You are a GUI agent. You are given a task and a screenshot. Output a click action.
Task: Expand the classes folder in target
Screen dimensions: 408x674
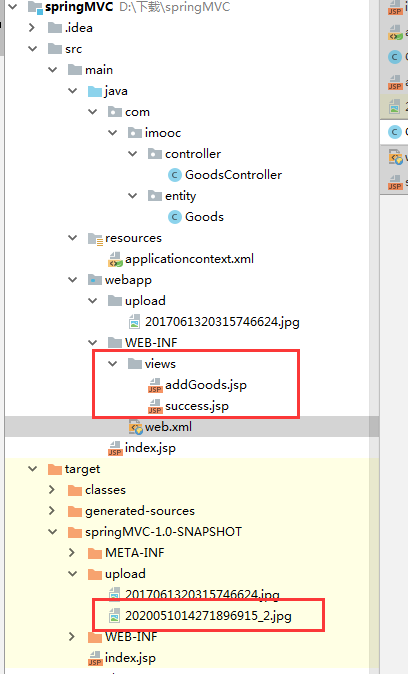pos(52,490)
